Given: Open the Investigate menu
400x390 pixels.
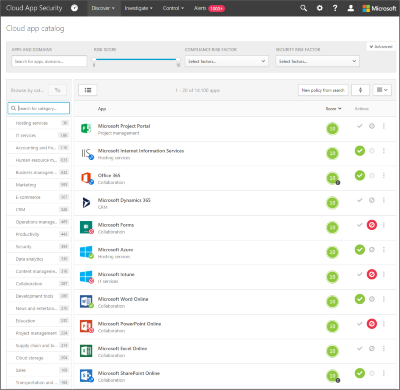Looking at the screenshot, I should point(138,8).
